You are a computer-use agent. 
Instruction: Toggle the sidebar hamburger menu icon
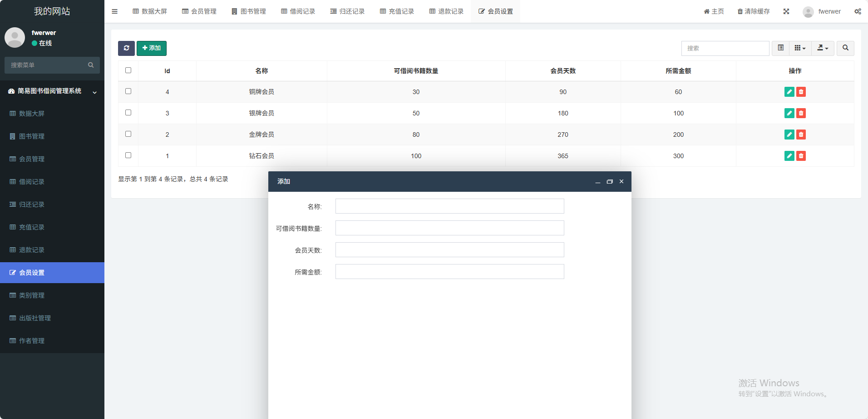coord(114,11)
